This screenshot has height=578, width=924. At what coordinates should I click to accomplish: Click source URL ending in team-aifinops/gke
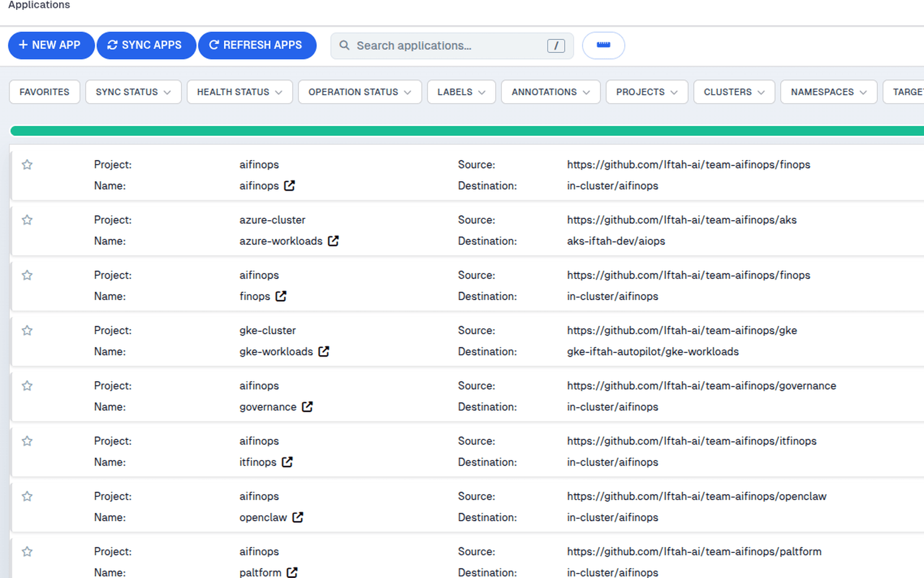[x=682, y=331]
